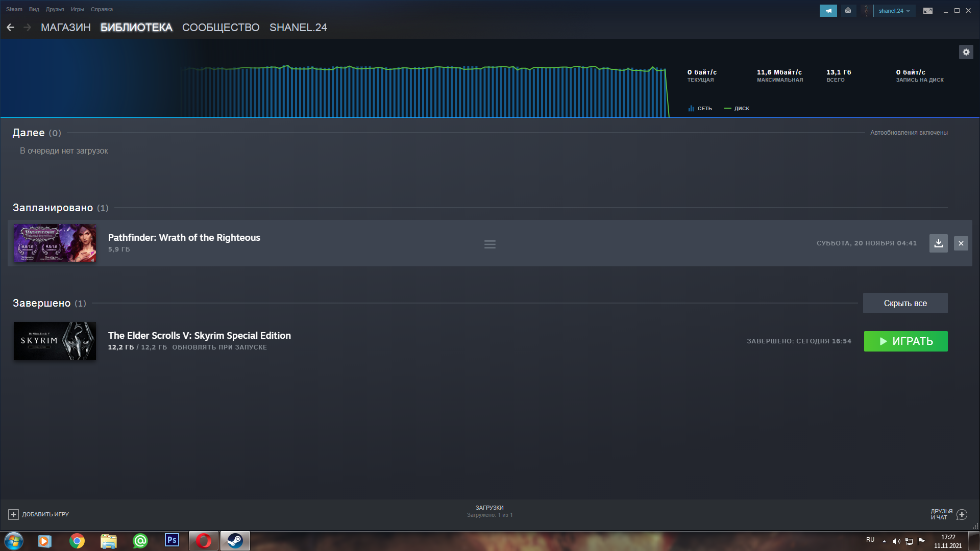
Task: Open the Игры menu
Action: click(x=77, y=9)
